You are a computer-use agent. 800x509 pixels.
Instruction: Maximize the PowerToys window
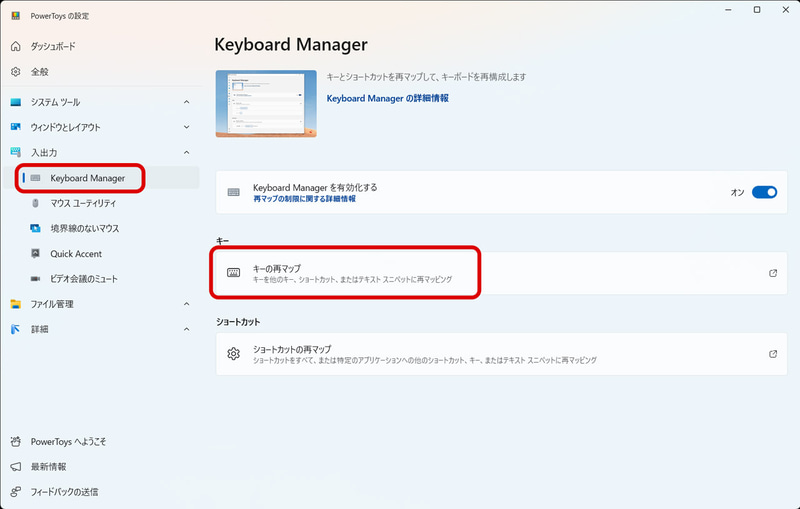coord(757,10)
